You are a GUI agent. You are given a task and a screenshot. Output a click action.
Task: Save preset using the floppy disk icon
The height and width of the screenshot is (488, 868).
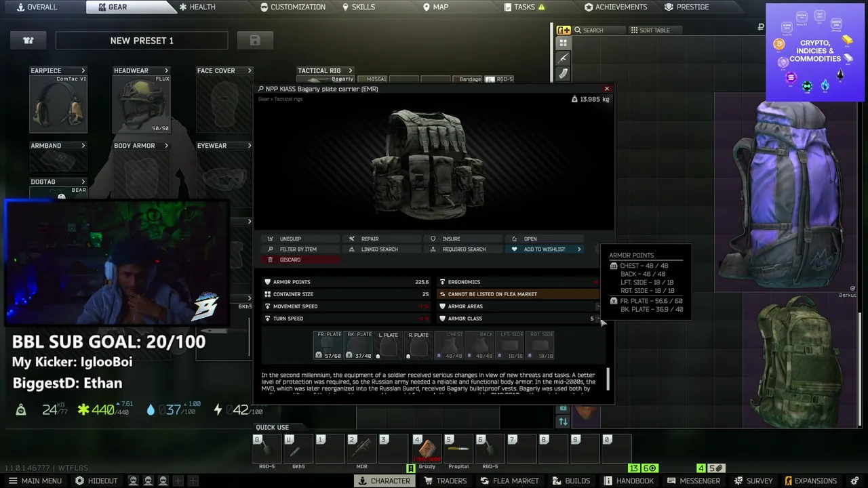click(255, 41)
